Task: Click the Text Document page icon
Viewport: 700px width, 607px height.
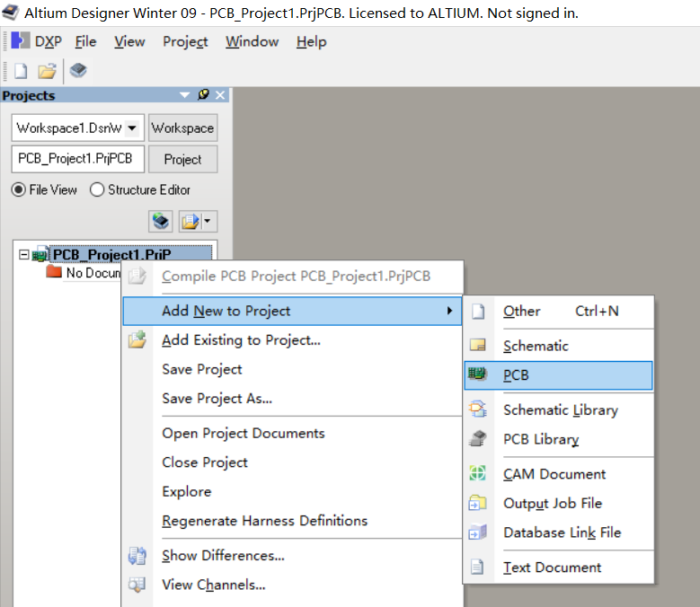Action: point(477,567)
